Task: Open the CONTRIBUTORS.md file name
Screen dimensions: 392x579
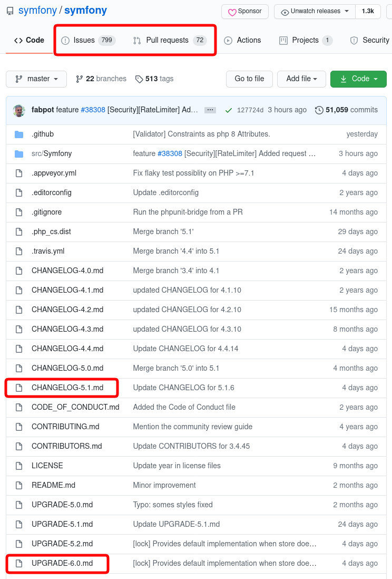Action: [67, 447]
